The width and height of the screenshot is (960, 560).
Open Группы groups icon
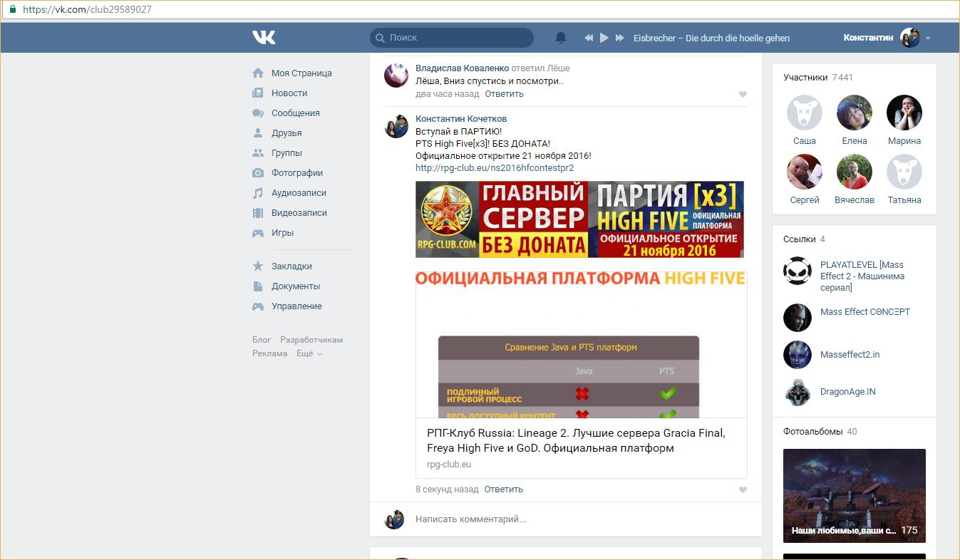[x=258, y=152]
